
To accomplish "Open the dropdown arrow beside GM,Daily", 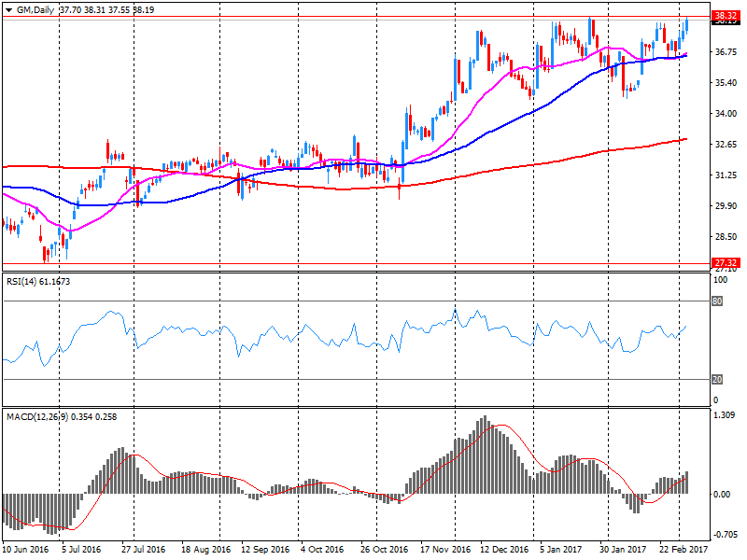I will (8, 8).
